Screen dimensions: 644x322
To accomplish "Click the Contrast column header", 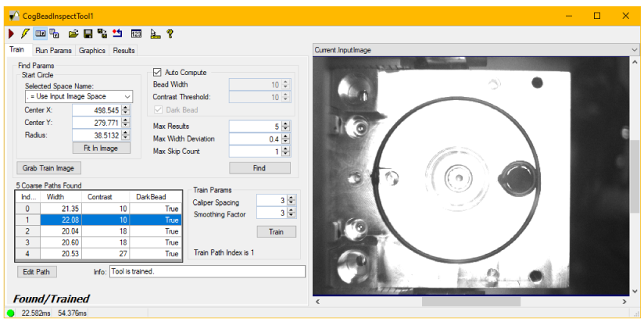I will [106, 197].
